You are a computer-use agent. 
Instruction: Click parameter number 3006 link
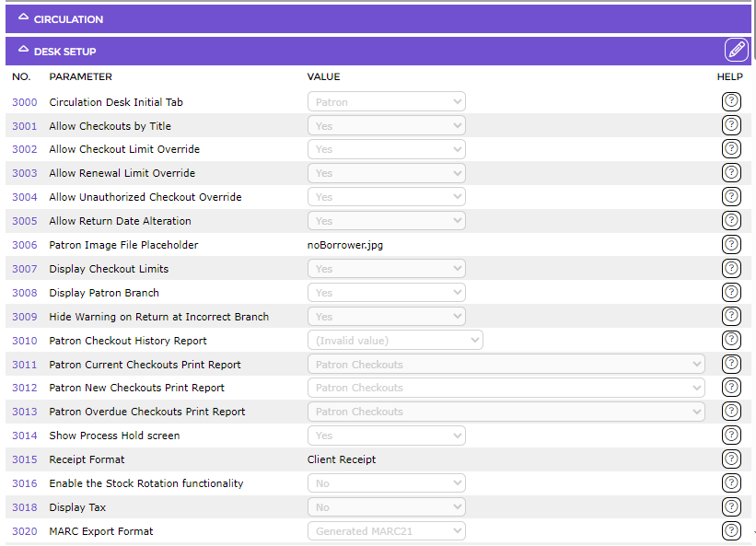click(x=25, y=245)
